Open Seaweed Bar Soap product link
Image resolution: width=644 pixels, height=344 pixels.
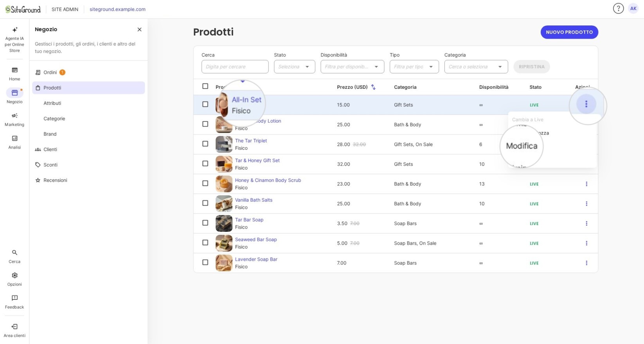[256, 240]
